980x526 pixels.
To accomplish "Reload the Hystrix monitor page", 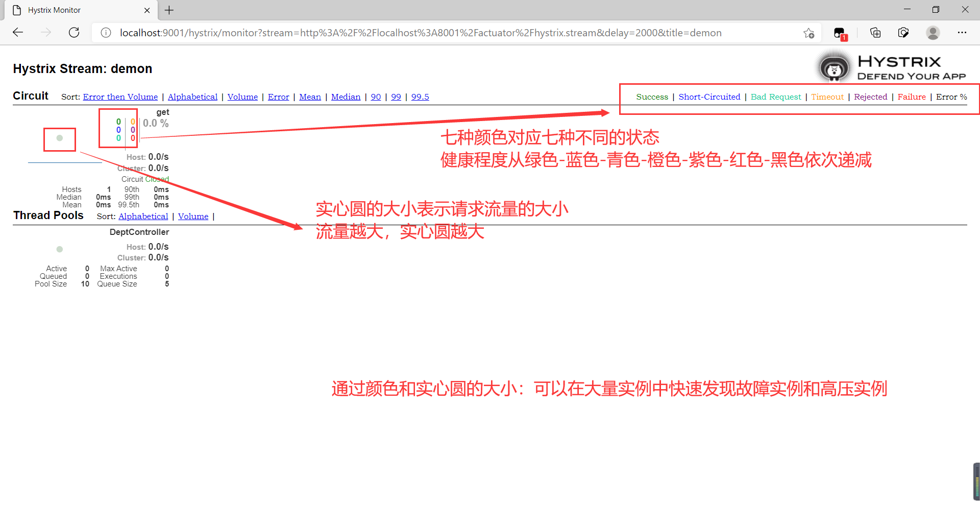I will point(74,33).
